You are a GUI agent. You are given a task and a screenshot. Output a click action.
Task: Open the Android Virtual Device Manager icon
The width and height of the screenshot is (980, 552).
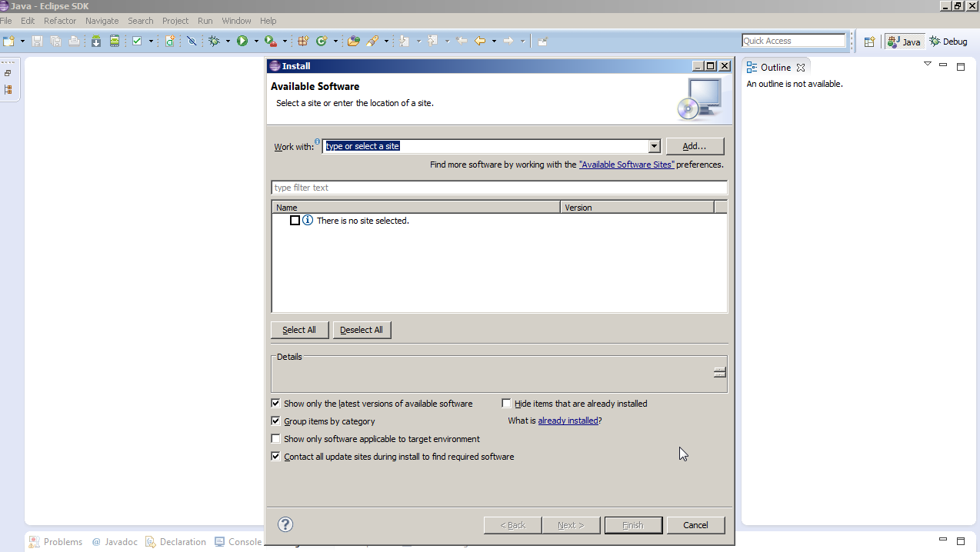(x=115, y=41)
